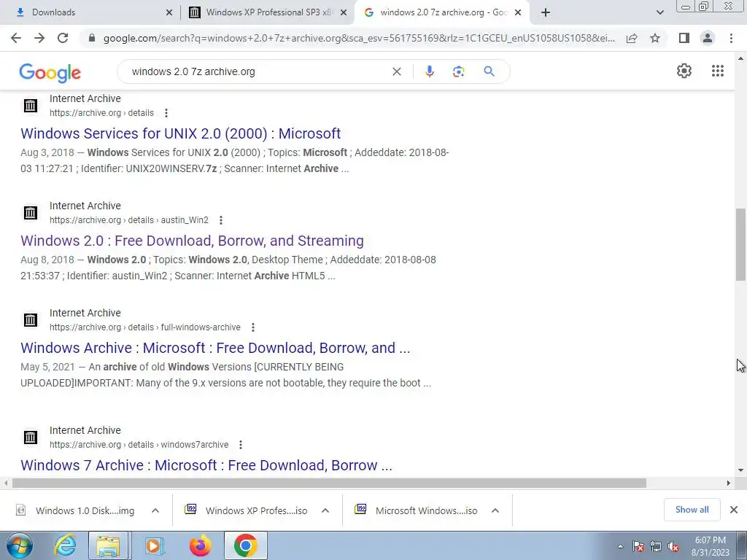Open Windows Explorer from taskbar
Image resolution: width=747 pixels, height=560 pixels.
108,545
